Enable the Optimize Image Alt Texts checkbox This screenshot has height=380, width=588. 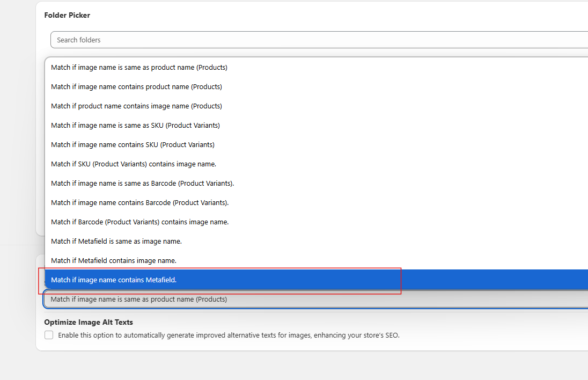pos(49,335)
